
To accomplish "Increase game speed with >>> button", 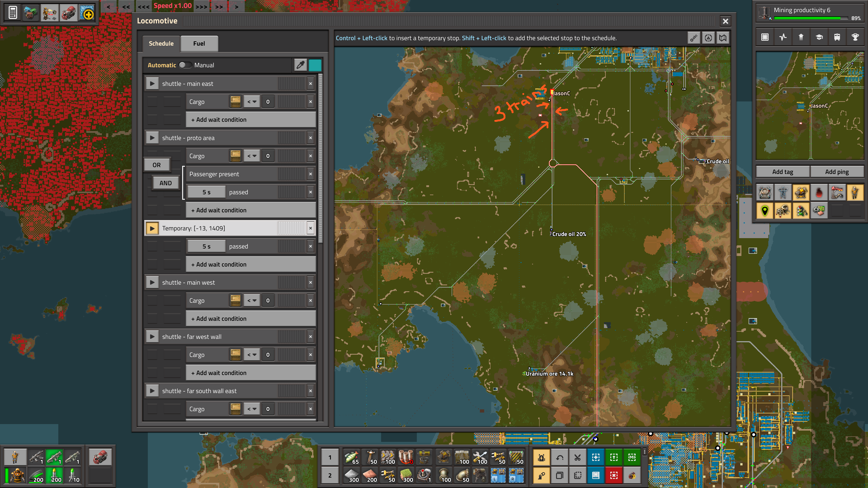I will [201, 6].
